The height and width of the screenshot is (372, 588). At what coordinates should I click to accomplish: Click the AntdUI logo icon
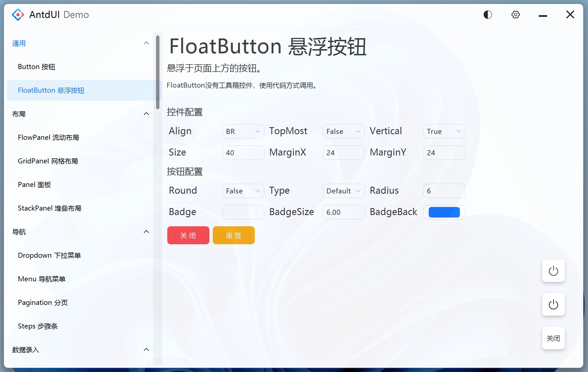(x=18, y=15)
